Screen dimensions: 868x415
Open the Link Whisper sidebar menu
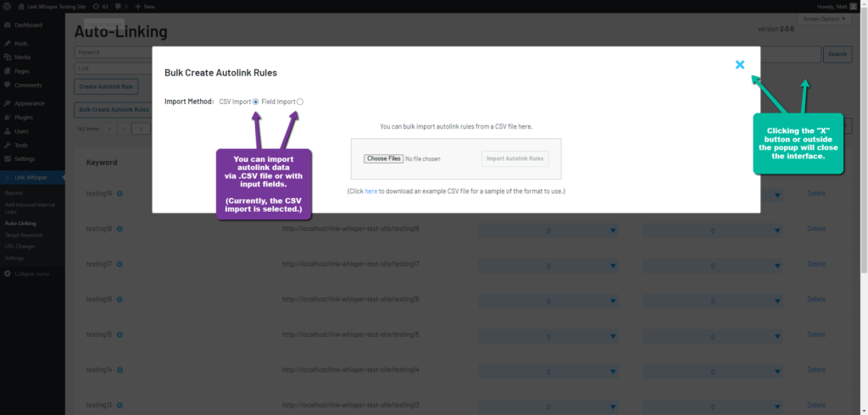[32, 178]
